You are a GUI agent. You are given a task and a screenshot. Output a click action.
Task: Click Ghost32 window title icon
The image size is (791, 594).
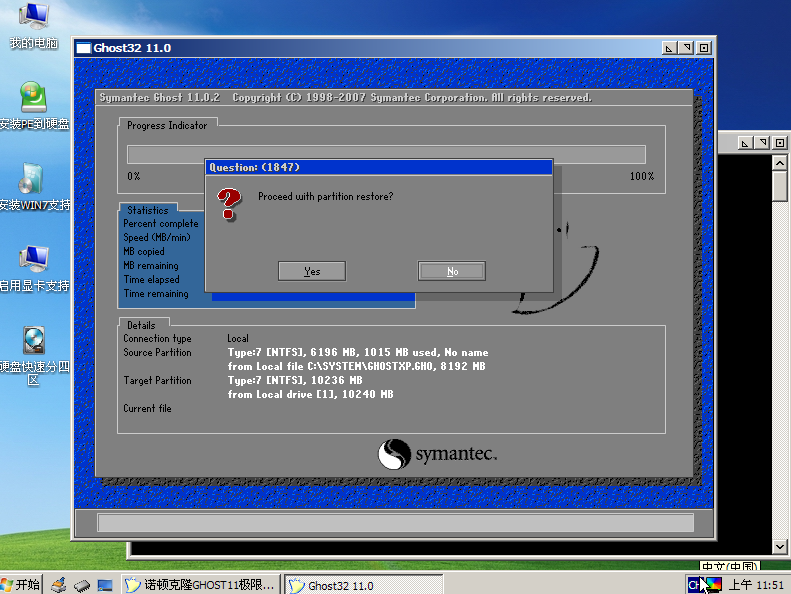coord(83,48)
